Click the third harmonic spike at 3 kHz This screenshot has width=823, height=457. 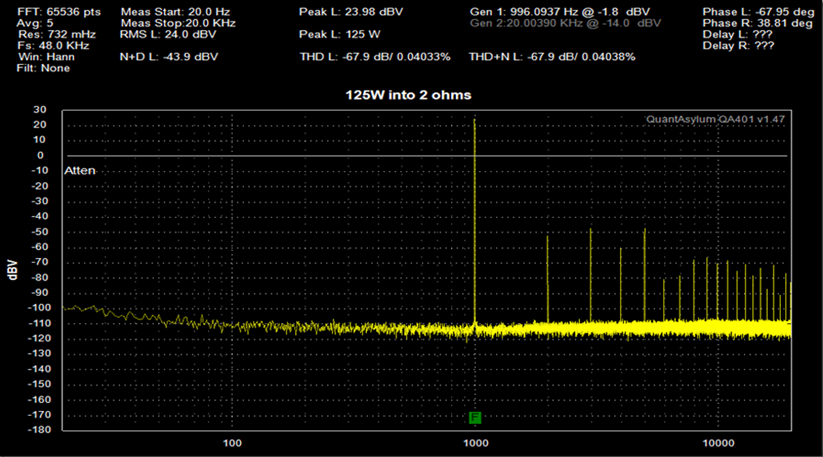coord(590,274)
